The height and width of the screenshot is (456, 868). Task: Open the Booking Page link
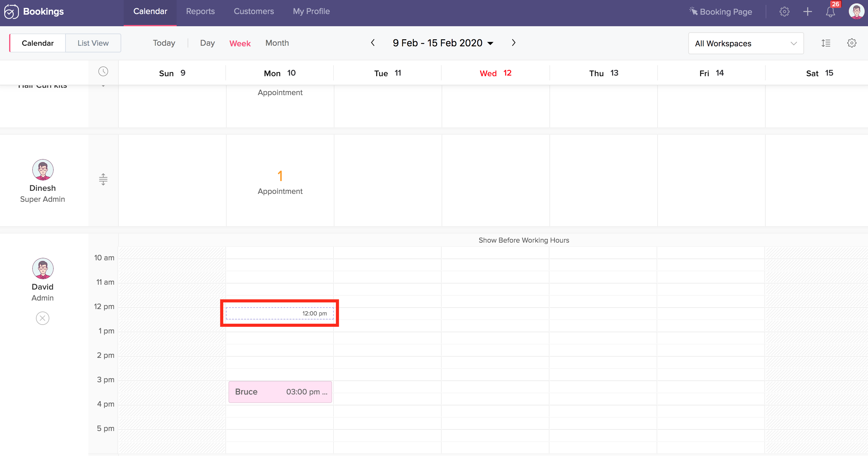coord(721,12)
